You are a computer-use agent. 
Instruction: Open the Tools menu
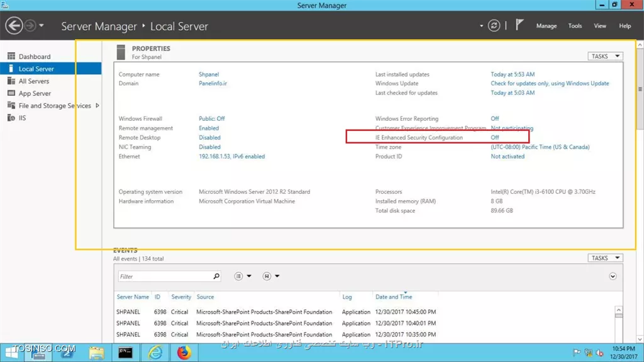coord(575,26)
